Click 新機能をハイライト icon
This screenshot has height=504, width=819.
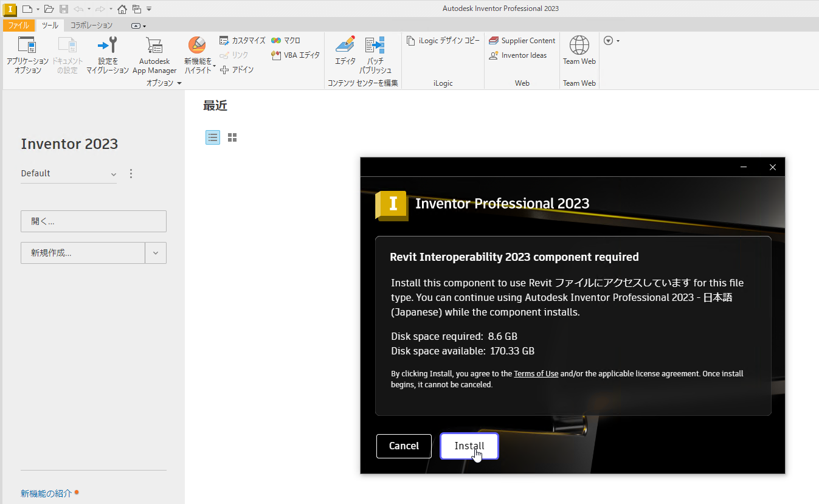click(x=198, y=46)
